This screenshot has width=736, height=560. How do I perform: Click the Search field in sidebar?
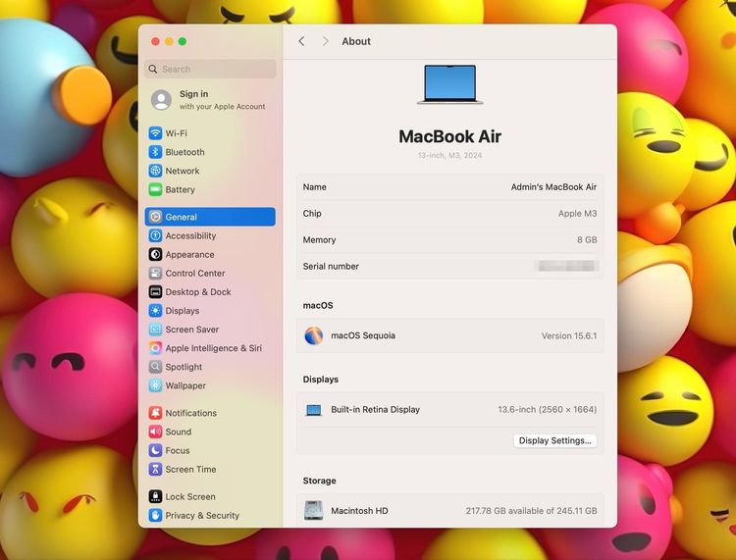coord(210,69)
